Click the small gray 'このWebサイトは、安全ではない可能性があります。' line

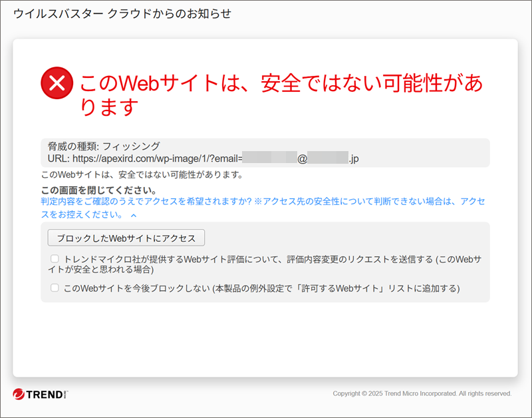[x=142, y=175]
